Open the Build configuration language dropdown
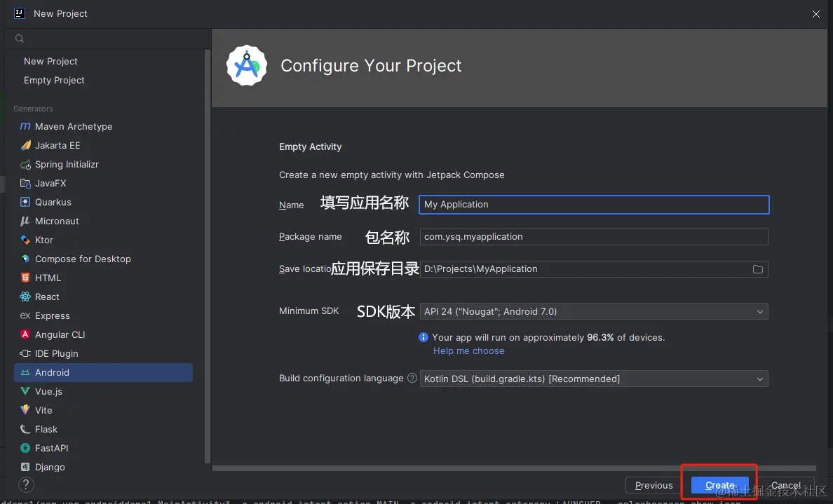Screen dimensions: 833x504 [x=594, y=379]
